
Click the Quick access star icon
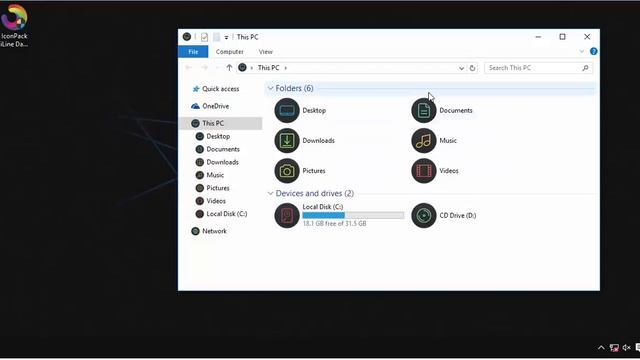(196, 89)
